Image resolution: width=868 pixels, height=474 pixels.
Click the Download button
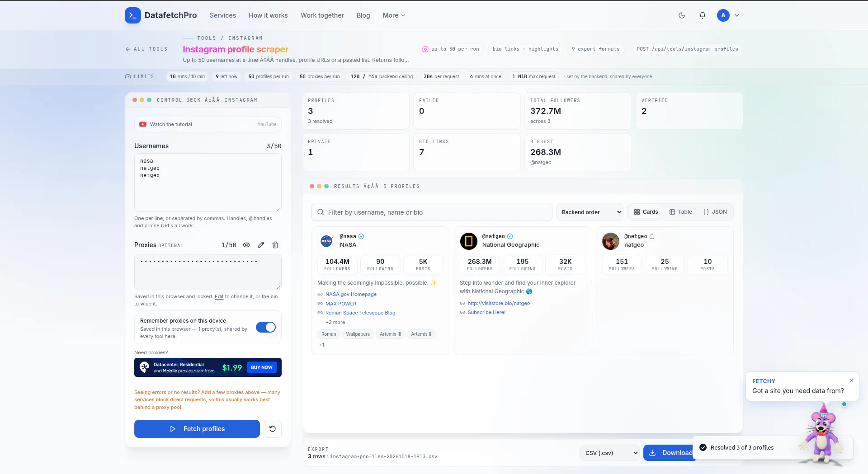(671, 453)
